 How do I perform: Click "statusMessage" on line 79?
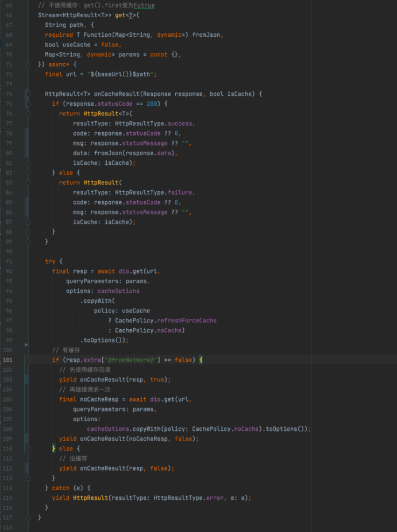pos(145,143)
